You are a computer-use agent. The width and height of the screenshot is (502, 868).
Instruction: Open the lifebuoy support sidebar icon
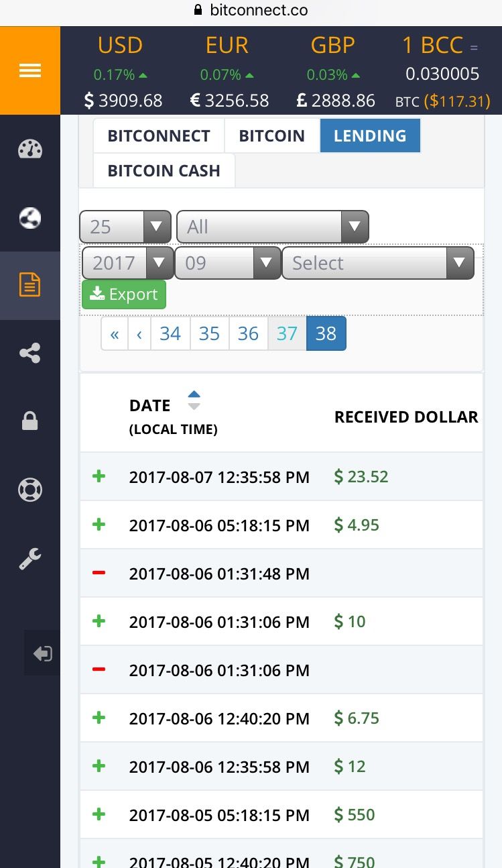click(30, 490)
